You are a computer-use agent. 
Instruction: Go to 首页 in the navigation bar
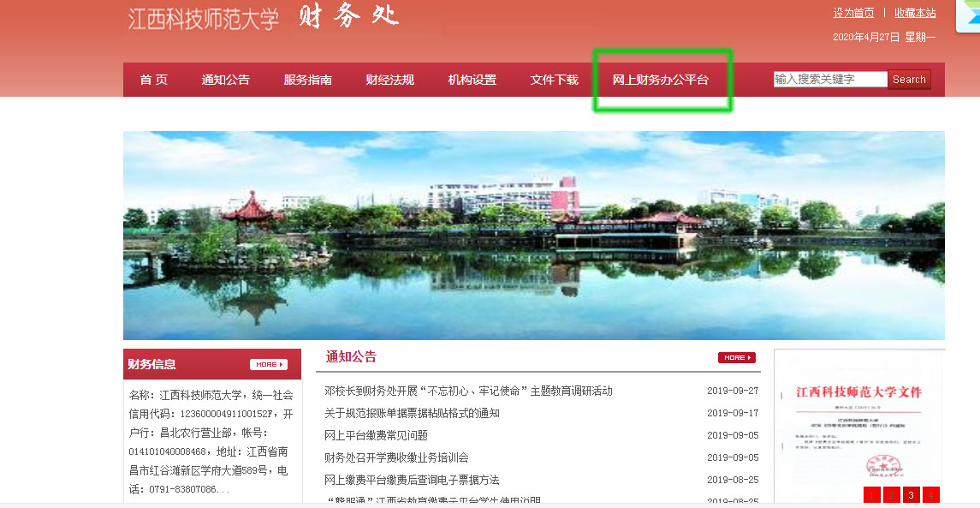[x=154, y=80]
